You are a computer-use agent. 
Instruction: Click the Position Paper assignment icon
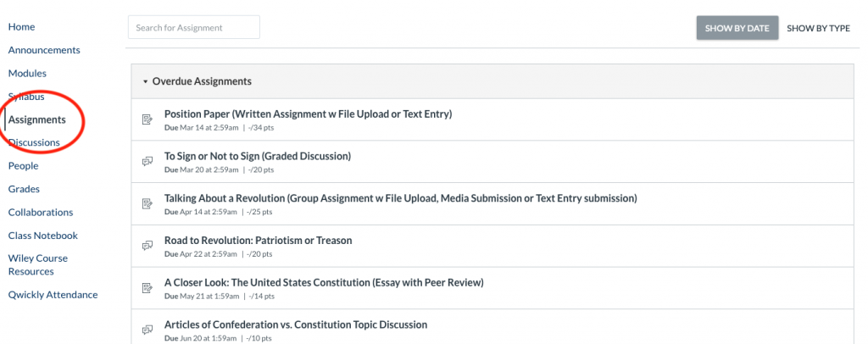click(147, 119)
